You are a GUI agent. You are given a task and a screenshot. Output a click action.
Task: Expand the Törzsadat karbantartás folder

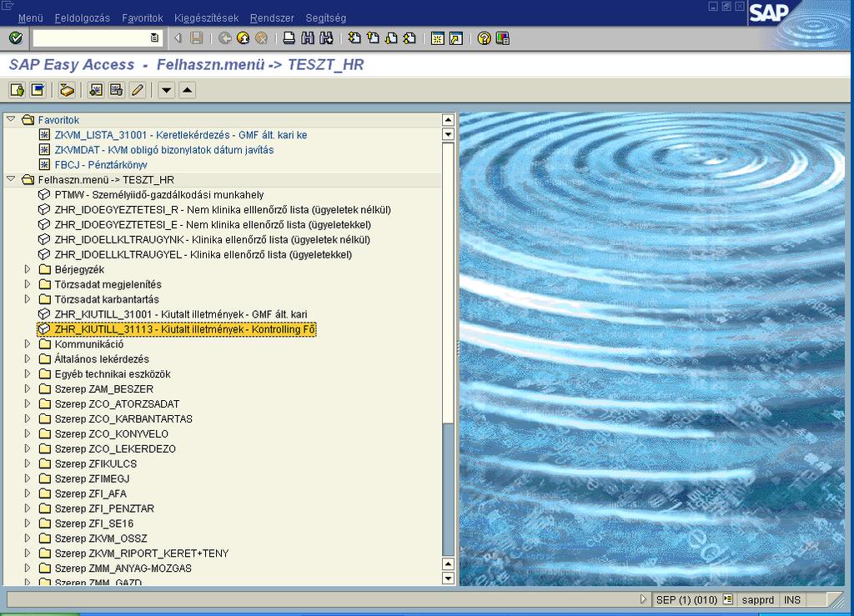tap(28, 298)
